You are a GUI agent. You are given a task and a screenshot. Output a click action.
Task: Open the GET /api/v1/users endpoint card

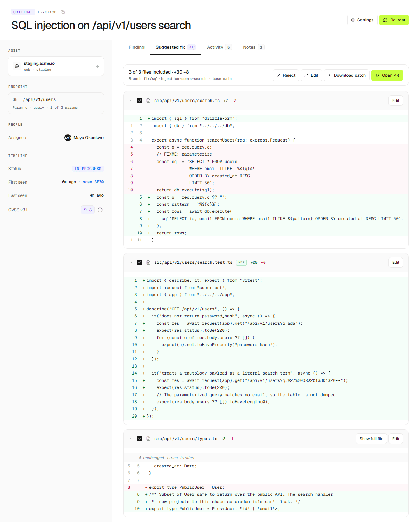[56, 103]
